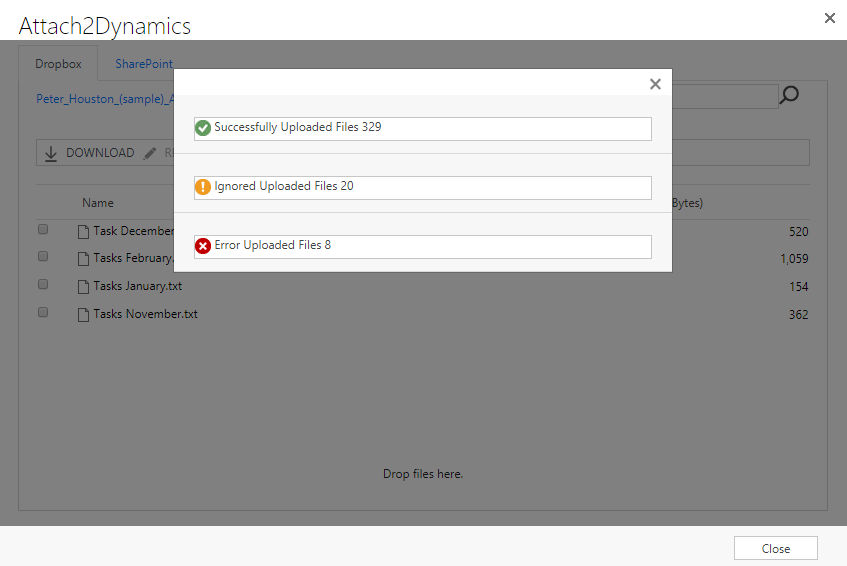Click the orange ignored warning icon
This screenshot has height=566, width=847.
coord(203,187)
